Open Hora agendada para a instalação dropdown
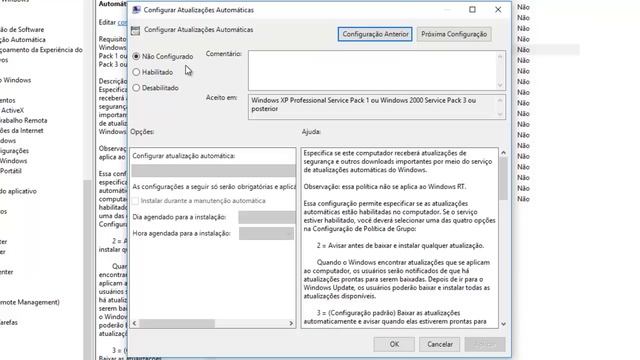The height and width of the screenshot is (360, 640). (x=266, y=233)
